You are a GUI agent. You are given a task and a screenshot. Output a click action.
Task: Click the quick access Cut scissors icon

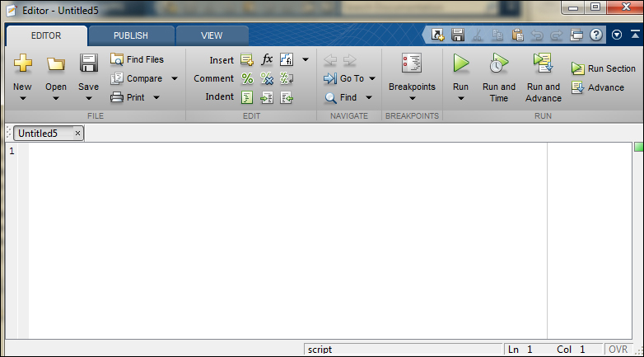click(x=478, y=35)
